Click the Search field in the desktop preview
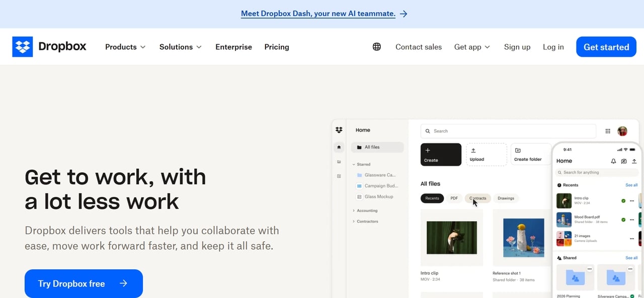 tap(508, 131)
